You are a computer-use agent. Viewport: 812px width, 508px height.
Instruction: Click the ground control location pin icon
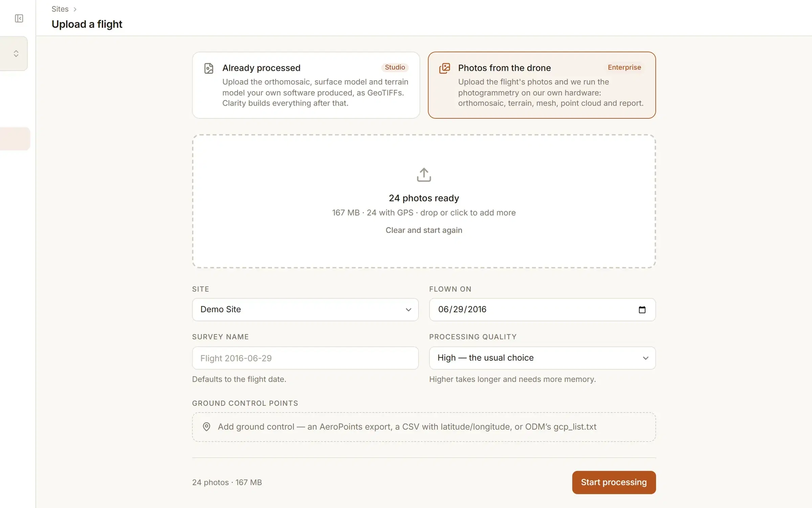(206, 427)
